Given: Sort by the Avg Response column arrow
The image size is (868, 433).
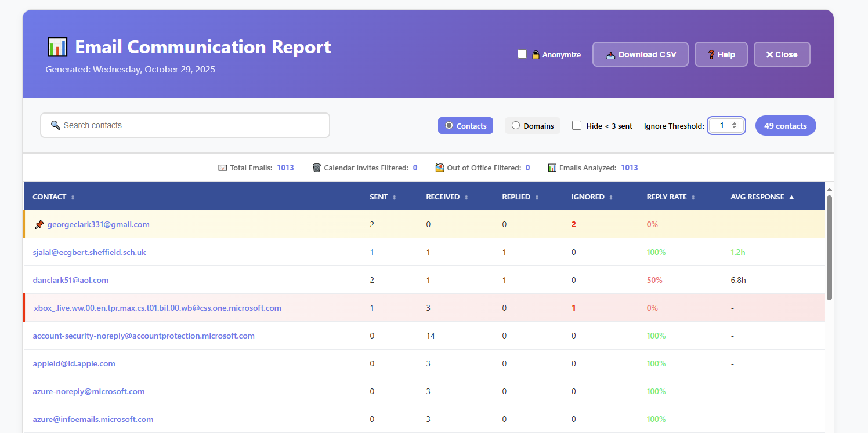Looking at the screenshot, I should pyautogui.click(x=793, y=197).
